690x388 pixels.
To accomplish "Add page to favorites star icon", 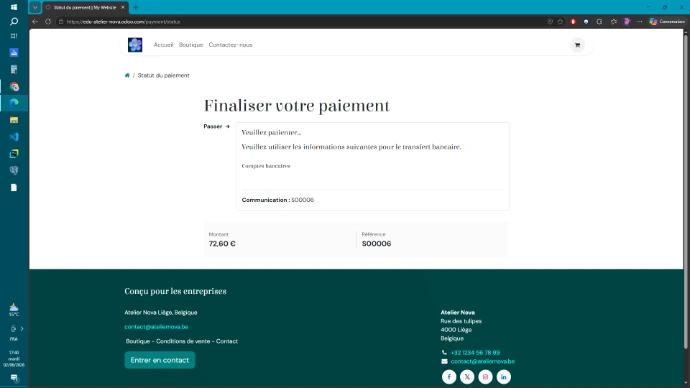I will pyautogui.click(x=560, y=22).
